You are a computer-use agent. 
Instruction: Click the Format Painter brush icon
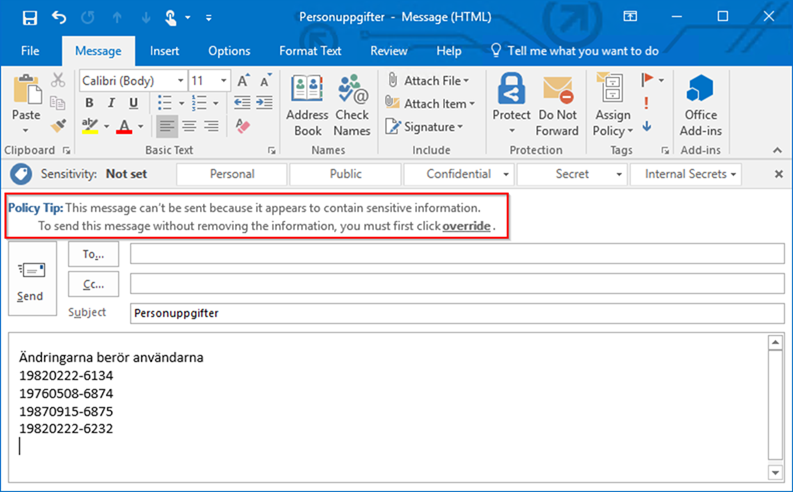point(57,126)
